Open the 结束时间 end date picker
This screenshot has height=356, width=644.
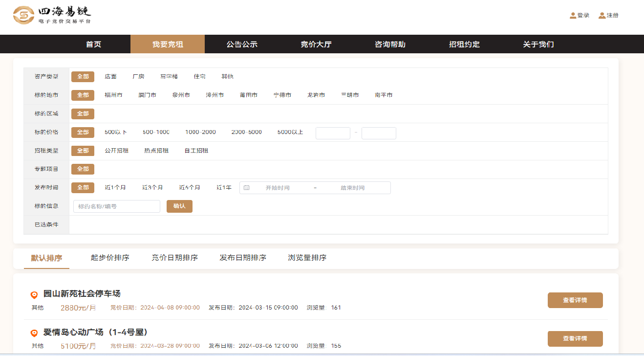[353, 188]
